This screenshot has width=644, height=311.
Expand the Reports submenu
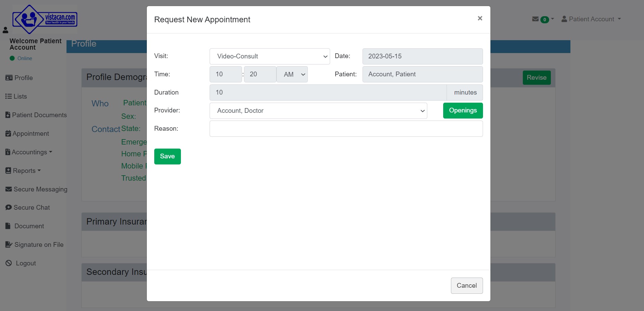pos(23,171)
